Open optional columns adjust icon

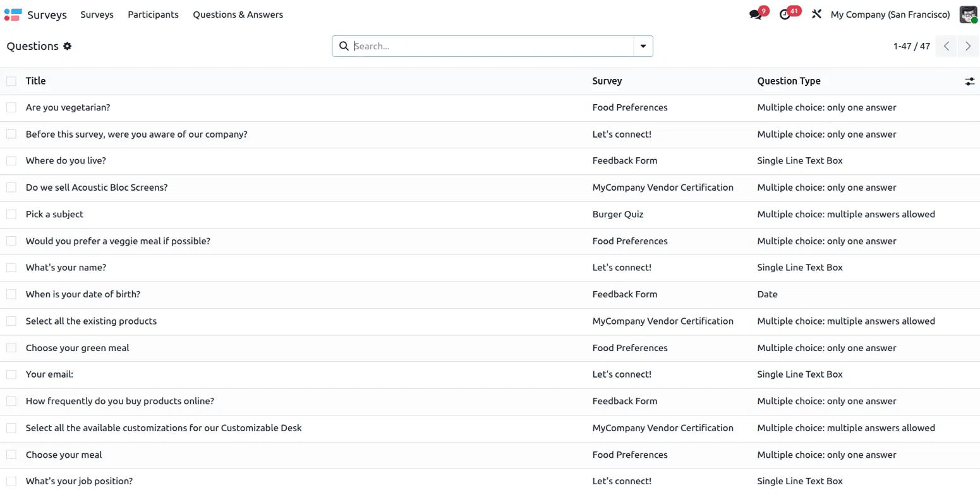click(x=970, y=81)
